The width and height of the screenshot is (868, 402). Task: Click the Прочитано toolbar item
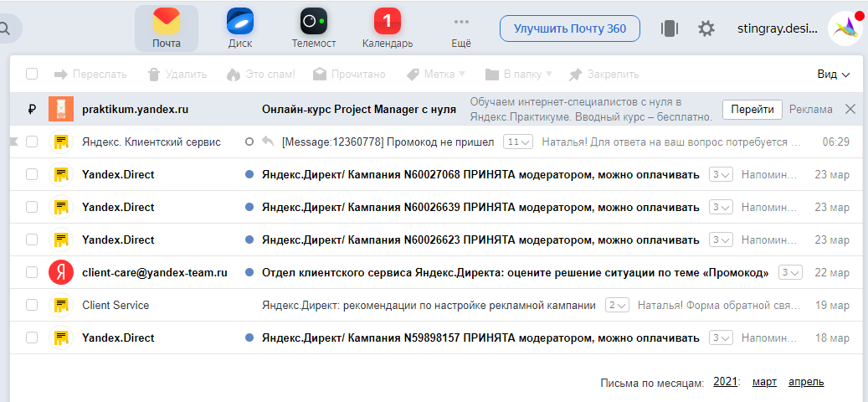click(349, 75)
